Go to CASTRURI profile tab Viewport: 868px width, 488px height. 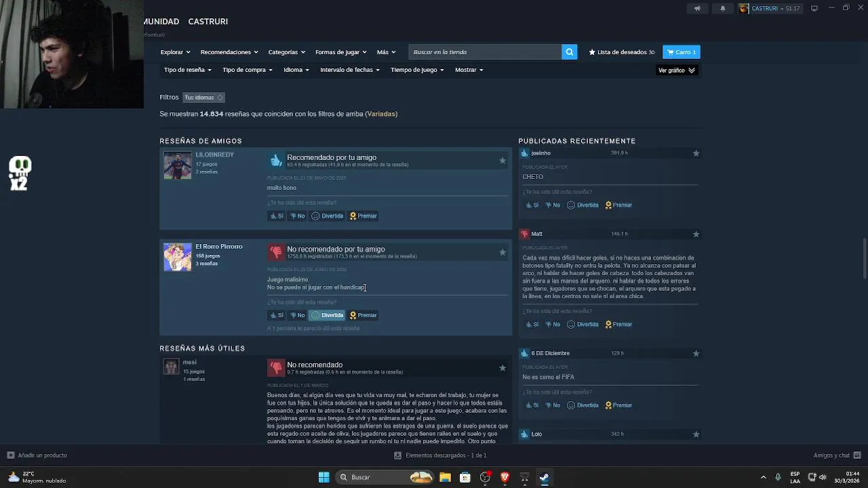click(208, 22)
